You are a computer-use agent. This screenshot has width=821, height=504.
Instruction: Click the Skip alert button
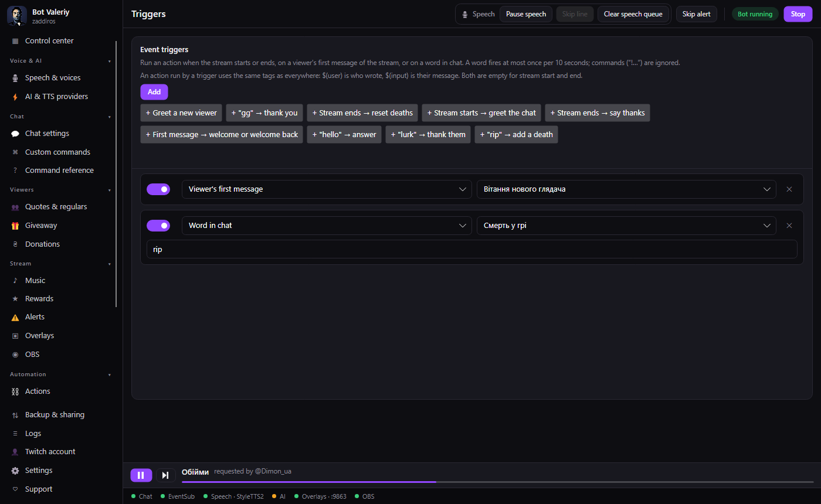697,14
